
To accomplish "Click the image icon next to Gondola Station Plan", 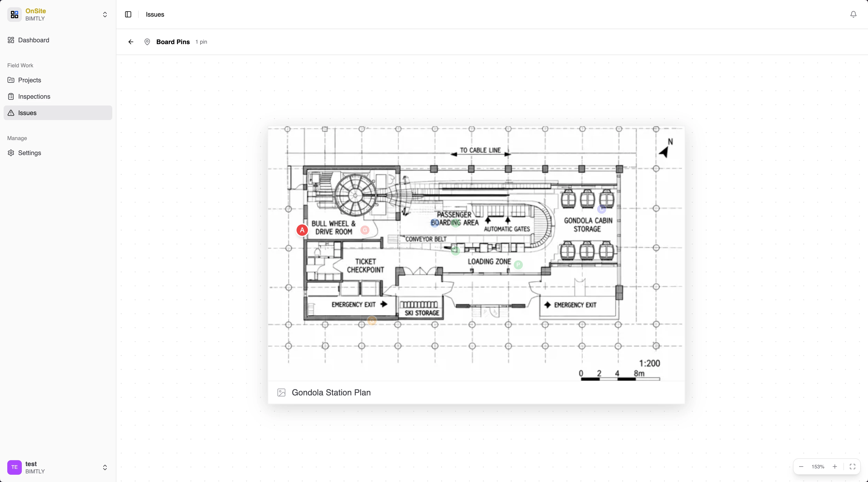I will 281,393.
